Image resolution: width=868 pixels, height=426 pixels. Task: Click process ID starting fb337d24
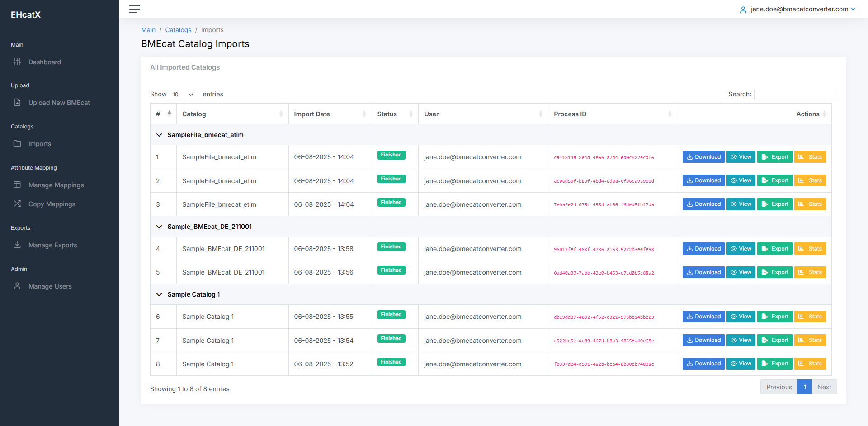pos(604,364)
